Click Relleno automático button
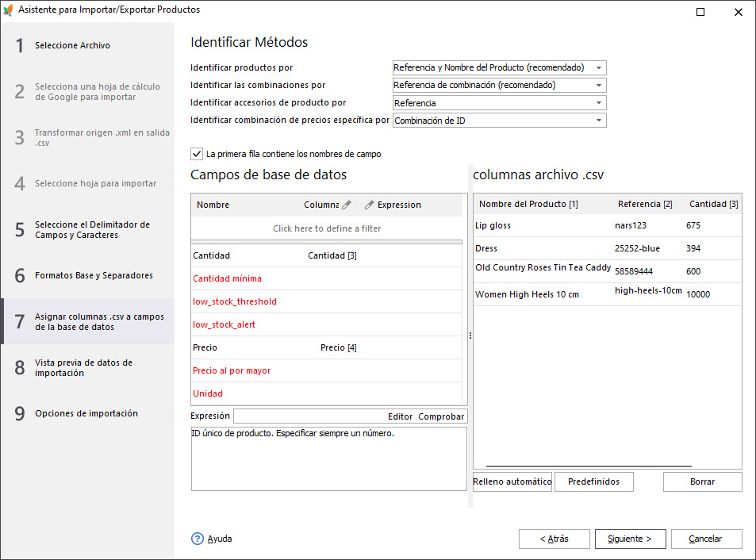This screenshot has width=756, height=560. [512, 482]
